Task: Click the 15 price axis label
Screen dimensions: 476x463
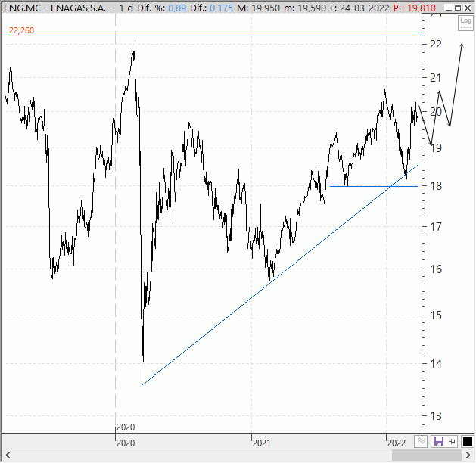Action: [x=436, y=315]
